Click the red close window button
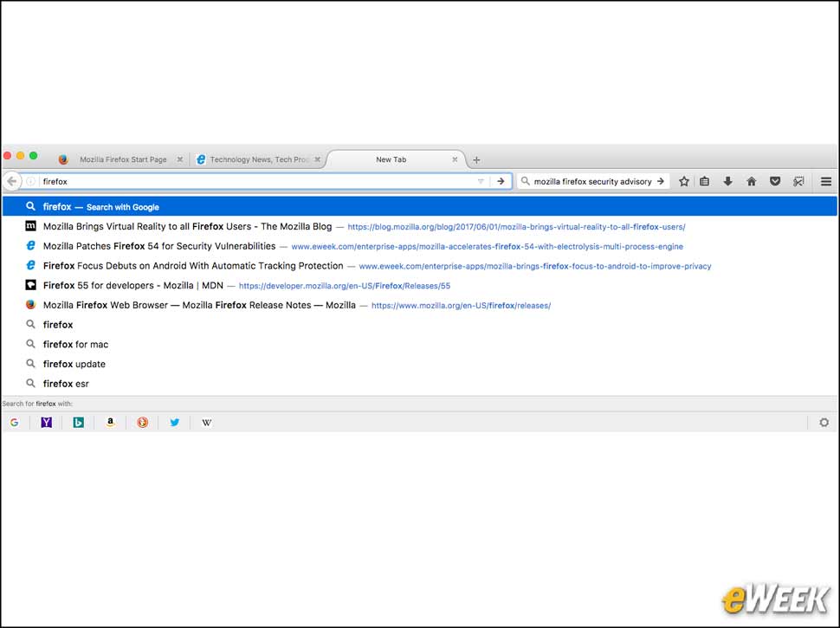Image resolution: width=840 pixels, height=628 pixels. point(8,155)
